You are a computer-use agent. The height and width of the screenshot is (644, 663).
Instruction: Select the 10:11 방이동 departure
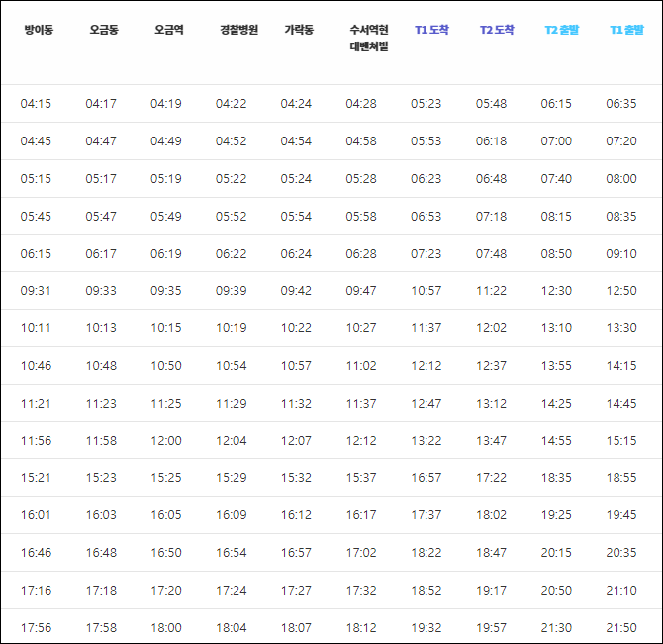(36, 328)
